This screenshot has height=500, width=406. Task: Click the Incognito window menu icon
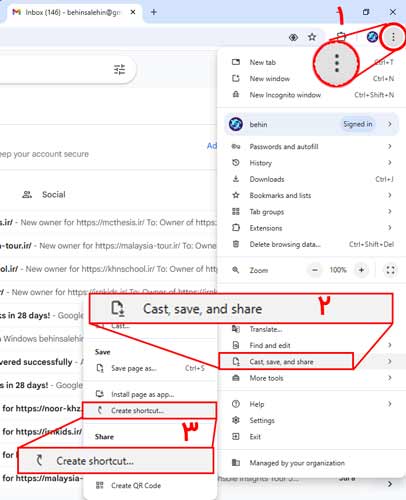pos(236,94)
